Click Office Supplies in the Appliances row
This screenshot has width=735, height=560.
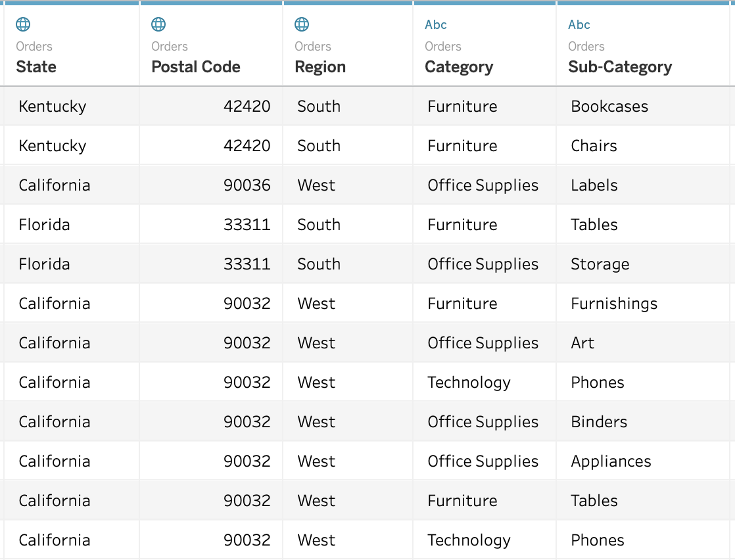coord(483,461)
